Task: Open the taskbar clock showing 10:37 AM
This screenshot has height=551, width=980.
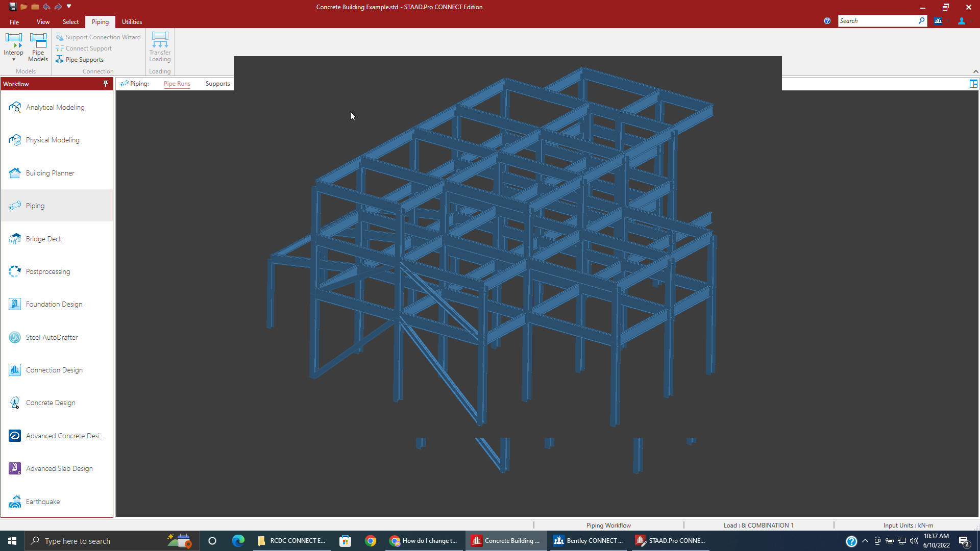Action: 936,541
